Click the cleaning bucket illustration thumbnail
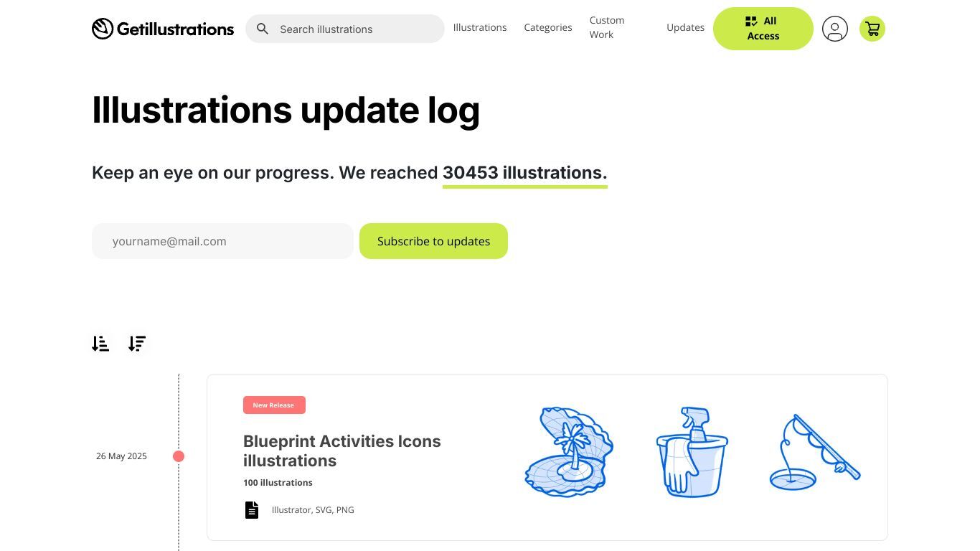The width and height of the screenshot is (980, 551). click(x=692, y=452)
